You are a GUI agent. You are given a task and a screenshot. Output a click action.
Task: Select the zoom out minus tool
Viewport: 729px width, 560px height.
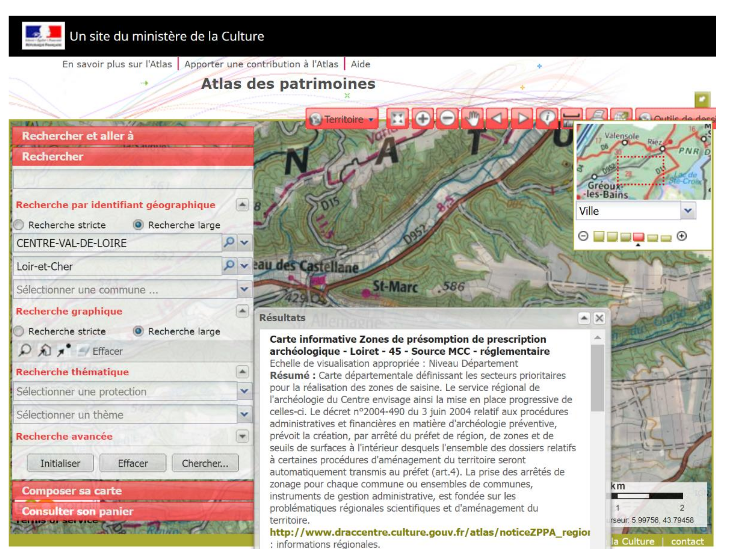click(447, 119)
